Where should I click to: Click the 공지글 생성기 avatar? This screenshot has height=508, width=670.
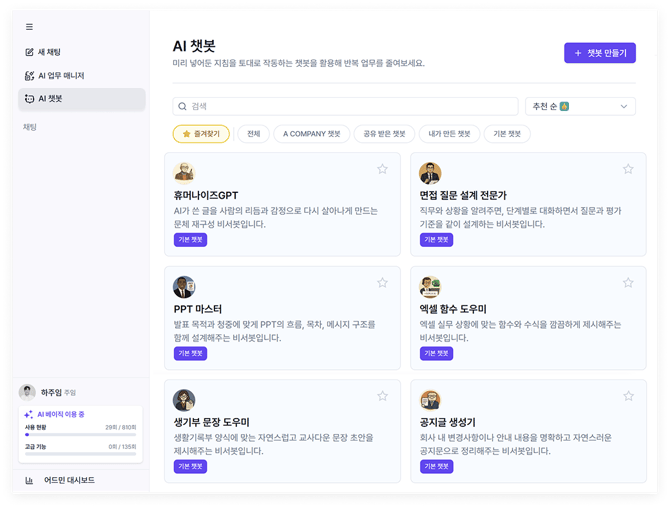430,400
